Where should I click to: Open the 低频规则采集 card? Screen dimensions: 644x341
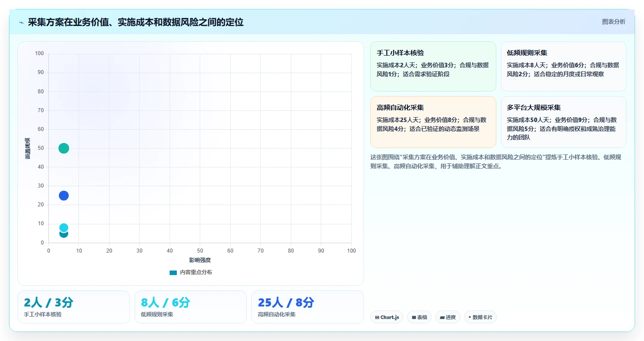point(563,66)
